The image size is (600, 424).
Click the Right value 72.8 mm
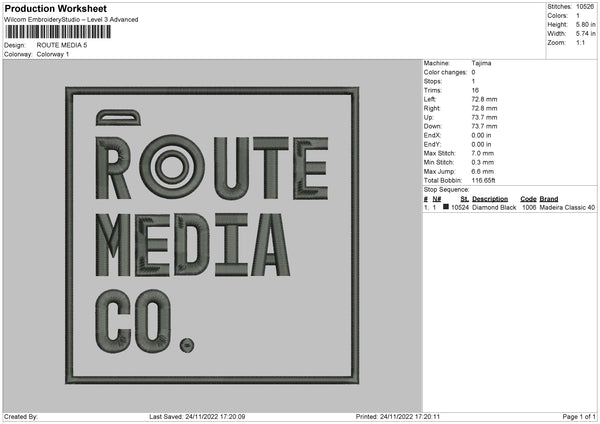[x=484, y=108]
